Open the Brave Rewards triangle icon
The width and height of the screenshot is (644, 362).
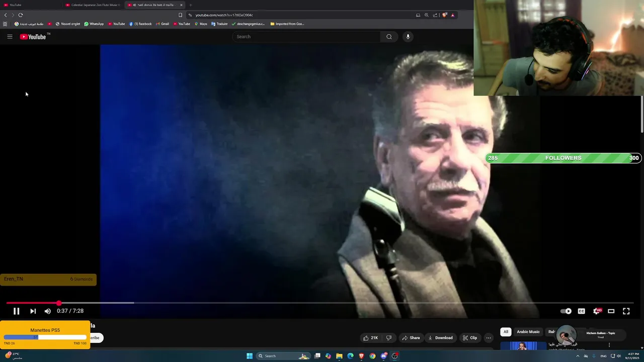coord(453,15)
